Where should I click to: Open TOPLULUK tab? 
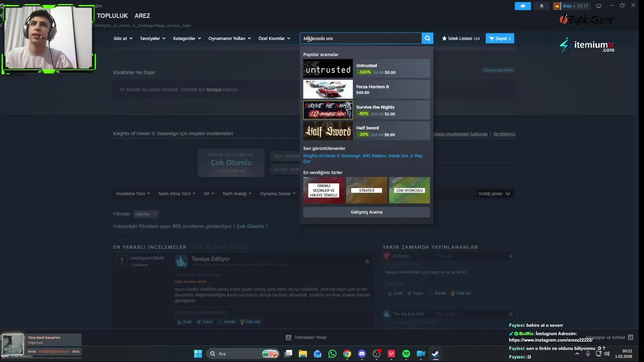pyautogui.click(x=112, y=16)
